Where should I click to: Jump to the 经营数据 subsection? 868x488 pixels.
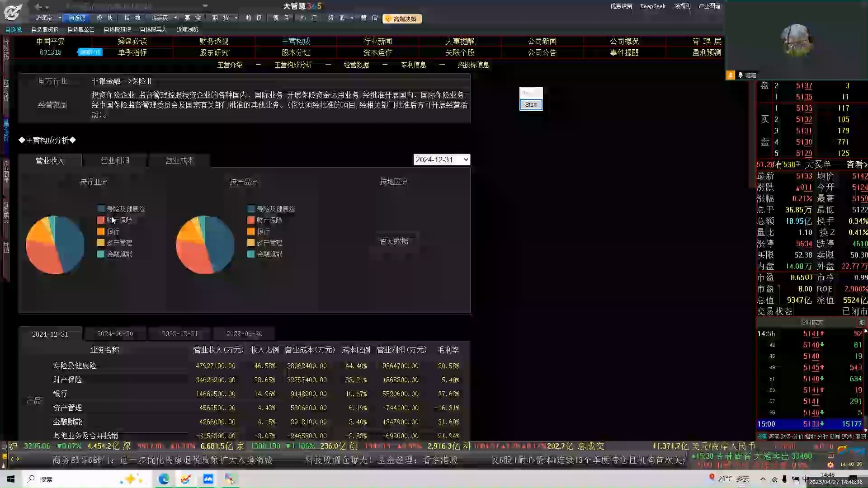pos(356,65)
